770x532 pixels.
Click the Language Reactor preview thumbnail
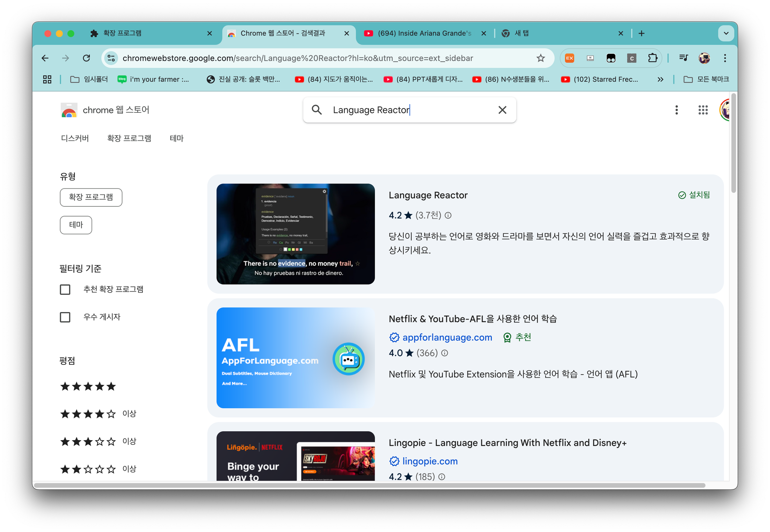click(x=296, y=234)
